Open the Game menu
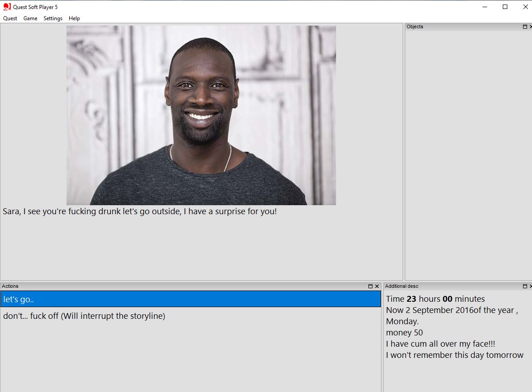 click(30, 18)
